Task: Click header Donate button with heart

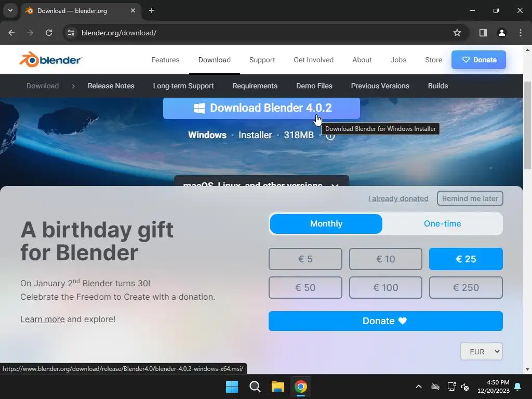Action: point(478,60)
